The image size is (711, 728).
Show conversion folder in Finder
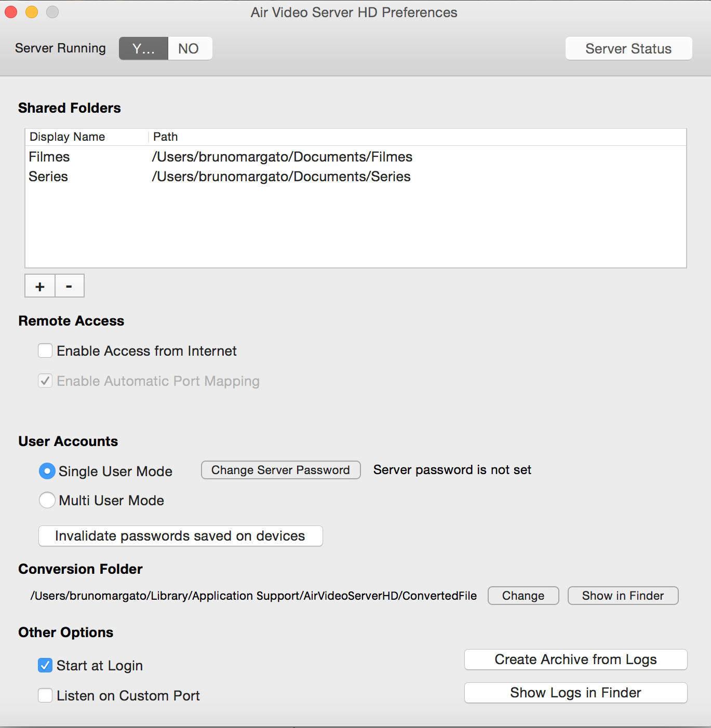tap(623, 596)
